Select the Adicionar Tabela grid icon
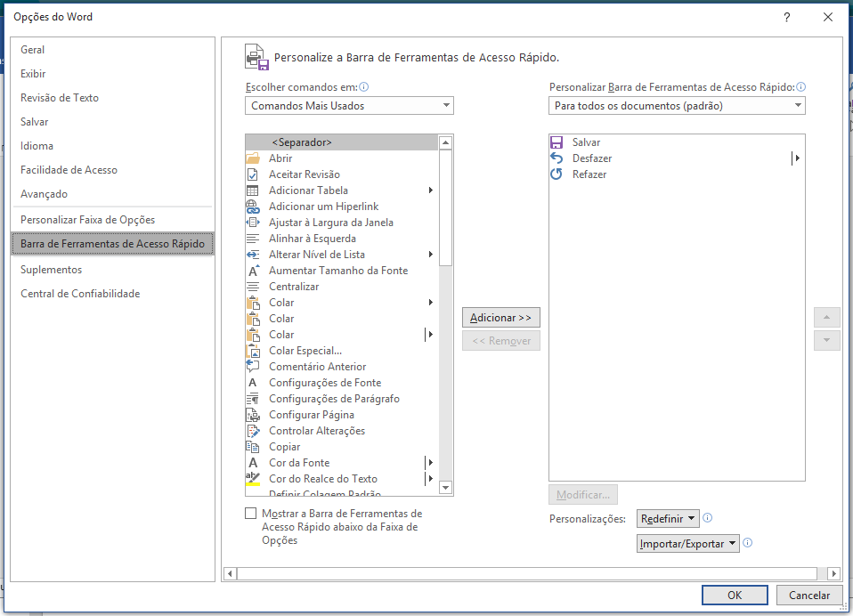The height and width of the screenshot is (616, 853). click(x=252, y=190)
